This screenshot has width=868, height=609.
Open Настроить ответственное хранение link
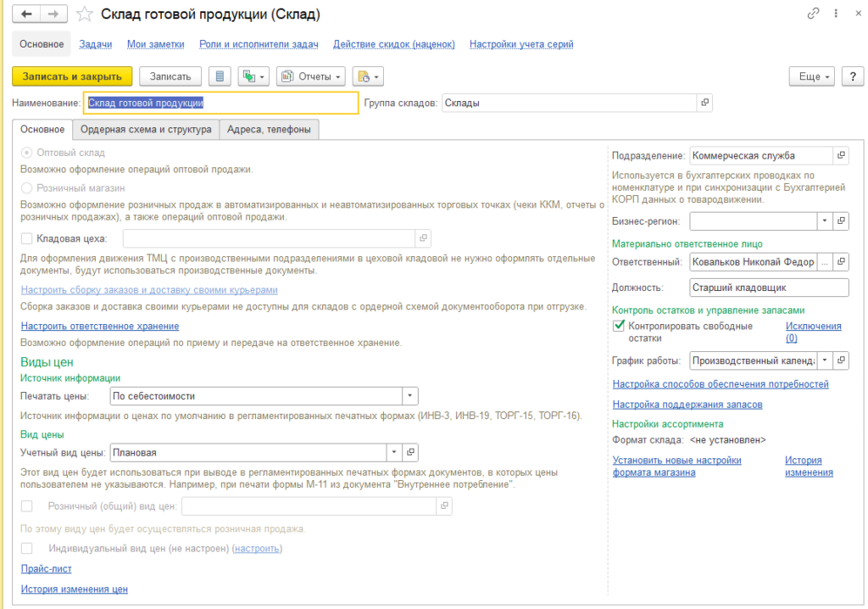[100, 327]
